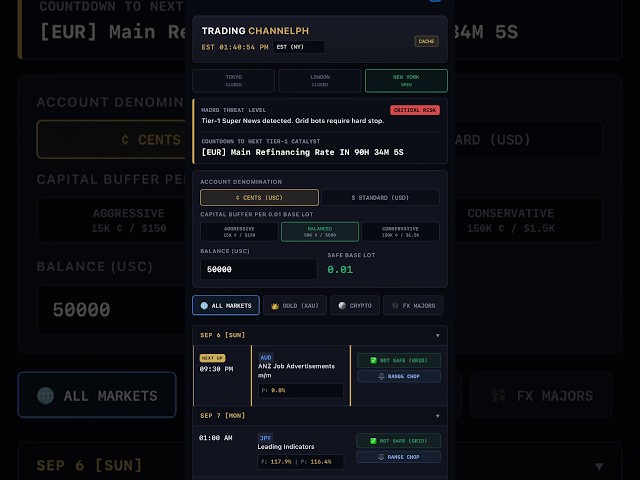Collapse the SEP 6 [SUN] section arrow
Image resolution: width=640 pixels, height=480 pixels.
pos(438,336)
